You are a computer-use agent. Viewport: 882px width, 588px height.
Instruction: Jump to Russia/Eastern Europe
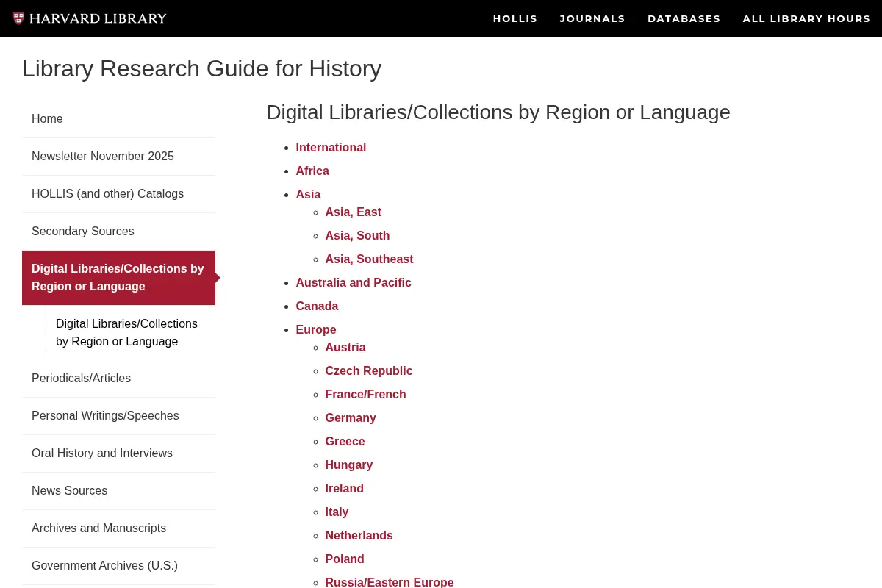tap(390, 582)
